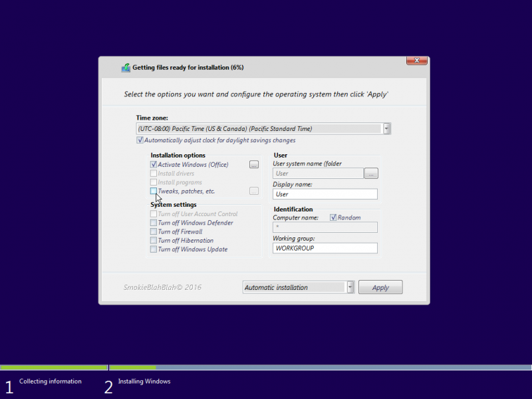Viewport: 532px width, 399px height.
Task: Click the Installation options group heading
Action: pyautogui.click(x=178, y=155)
